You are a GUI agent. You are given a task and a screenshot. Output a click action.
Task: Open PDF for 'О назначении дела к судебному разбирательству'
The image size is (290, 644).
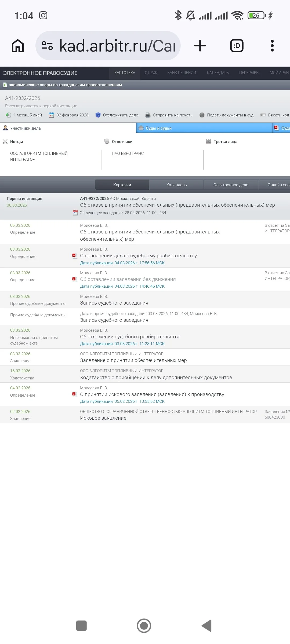[75, 256]
